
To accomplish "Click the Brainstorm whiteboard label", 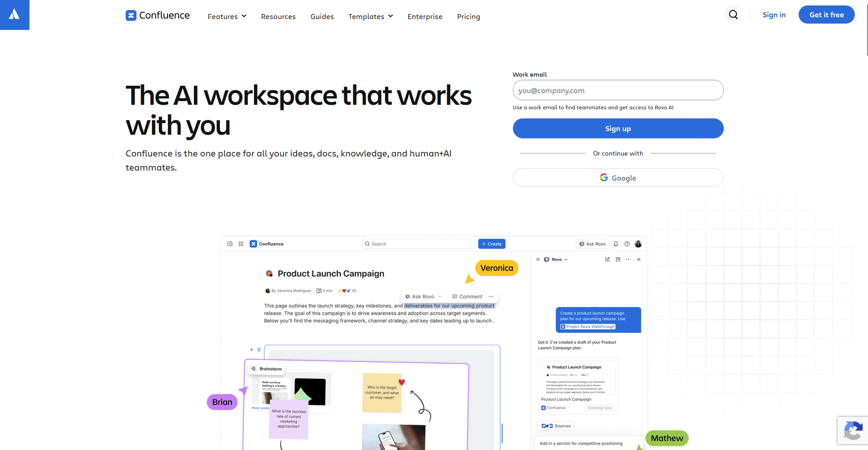I will (267, 369).
